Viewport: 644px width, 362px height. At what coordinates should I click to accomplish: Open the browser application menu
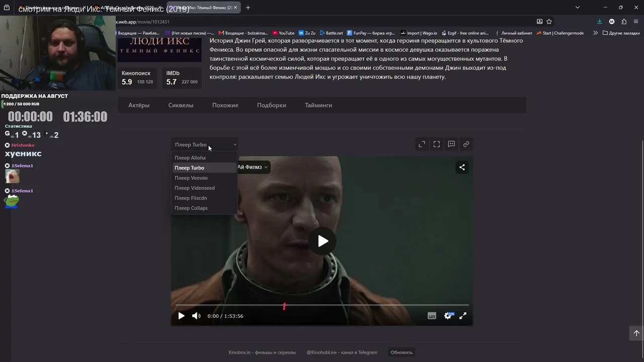636,22
